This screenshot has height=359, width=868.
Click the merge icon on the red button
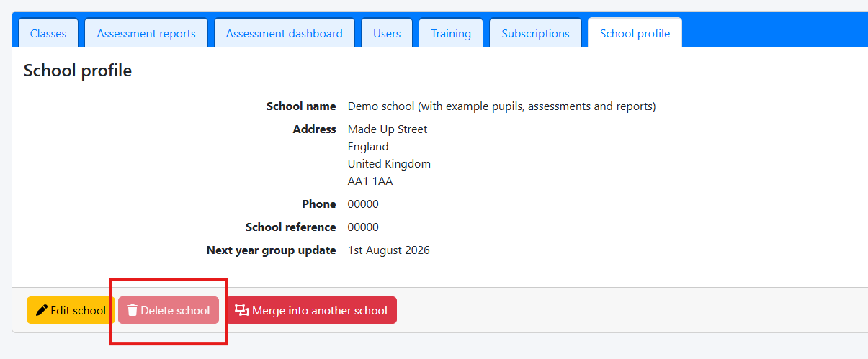[242, 311]
